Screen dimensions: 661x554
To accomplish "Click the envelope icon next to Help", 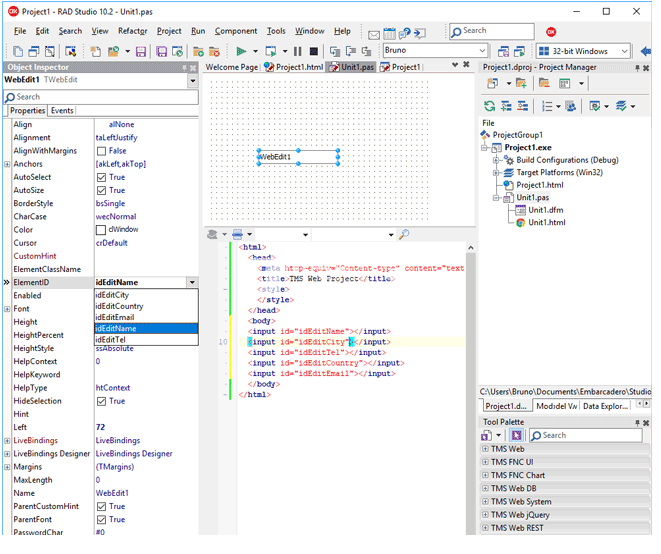I will click(x=374, y=35).
